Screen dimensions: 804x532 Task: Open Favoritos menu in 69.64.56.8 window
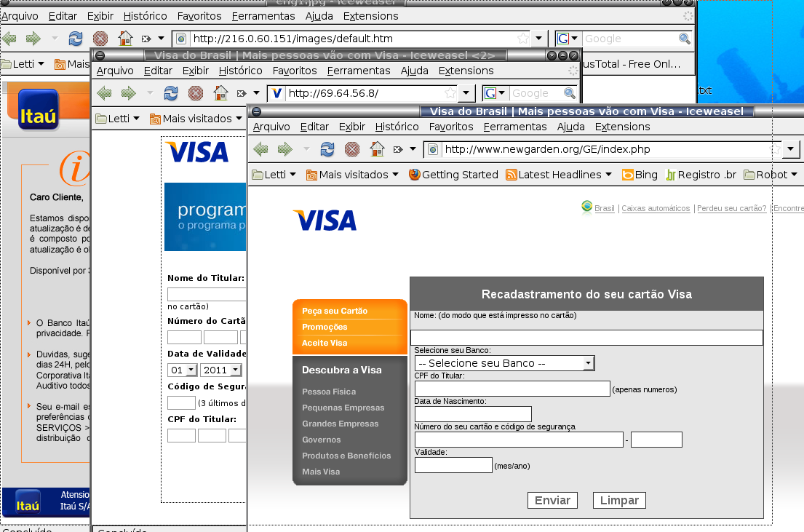tap(295, 71)
